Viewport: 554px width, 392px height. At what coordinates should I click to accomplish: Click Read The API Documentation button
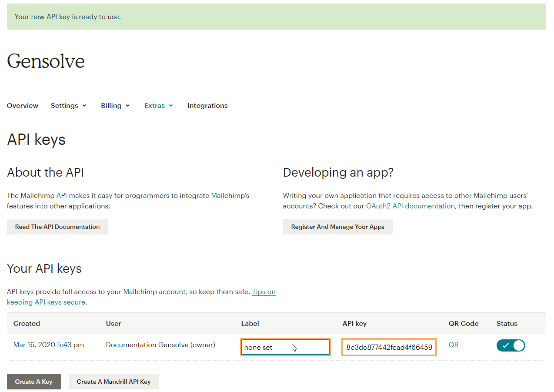pyautogui.click(x=57, y=226)
